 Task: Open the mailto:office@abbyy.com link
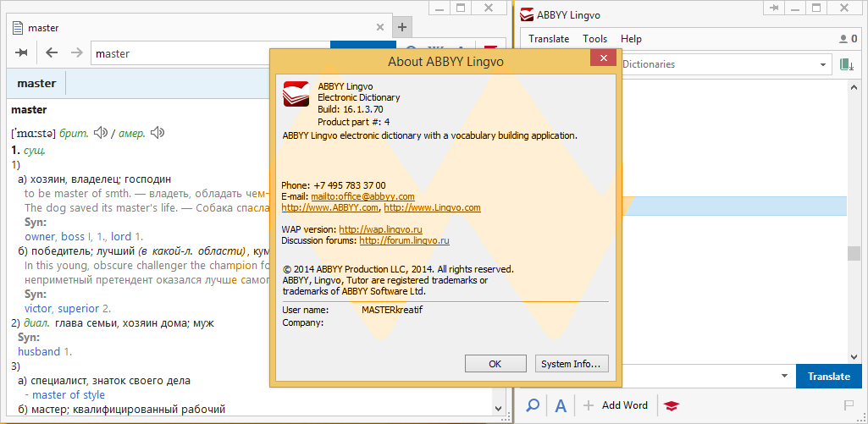pyautogui.click(x=362, y=196)
